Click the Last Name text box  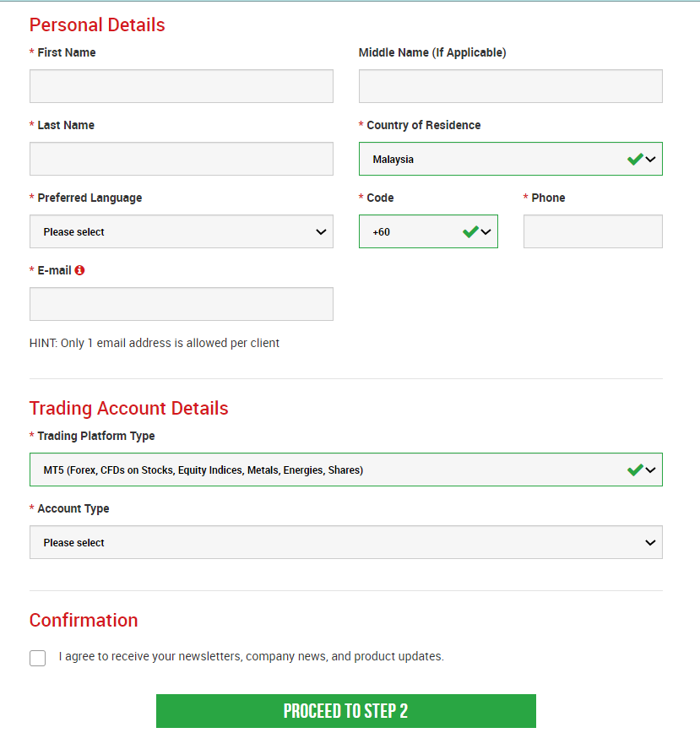(182, 159)
